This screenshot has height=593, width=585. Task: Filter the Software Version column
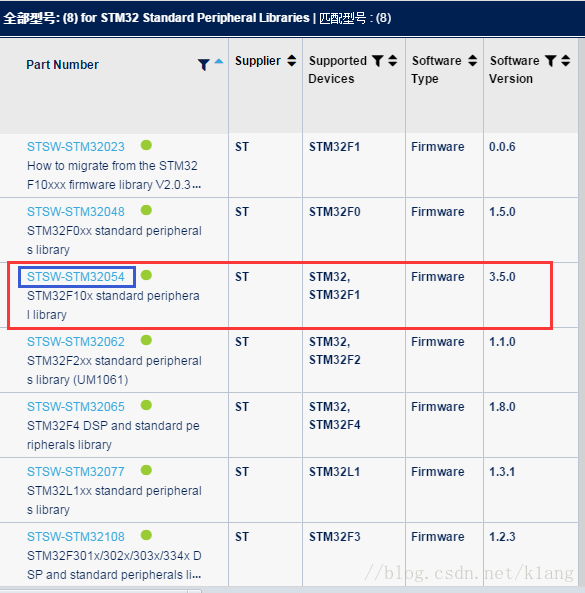tap(550, 61)
